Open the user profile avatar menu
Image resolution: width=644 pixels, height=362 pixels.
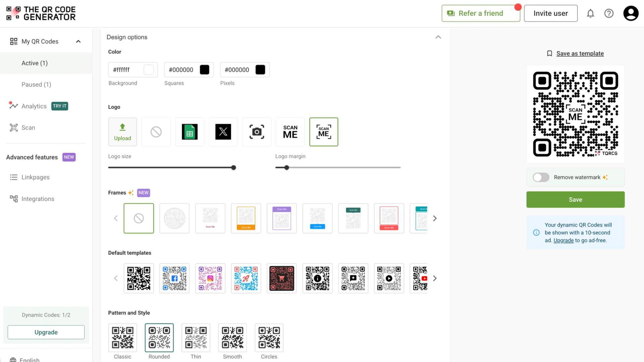[x=631, y=13]
